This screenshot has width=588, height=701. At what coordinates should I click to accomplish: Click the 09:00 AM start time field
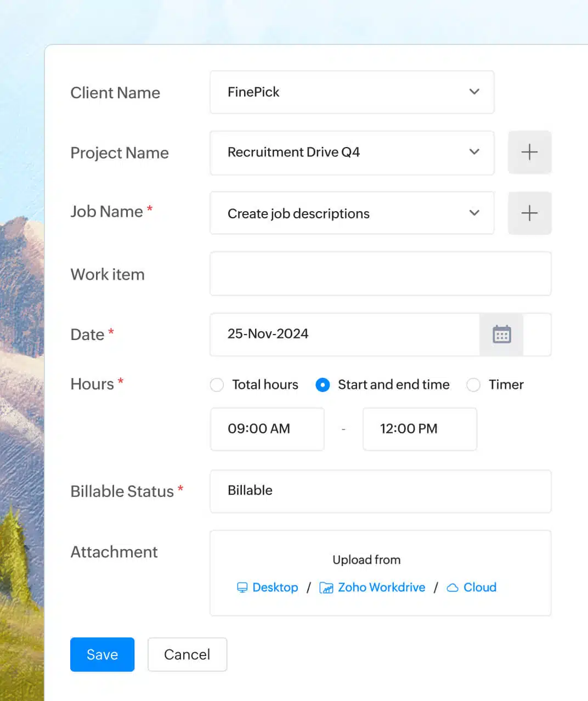[x=267, y=429]
